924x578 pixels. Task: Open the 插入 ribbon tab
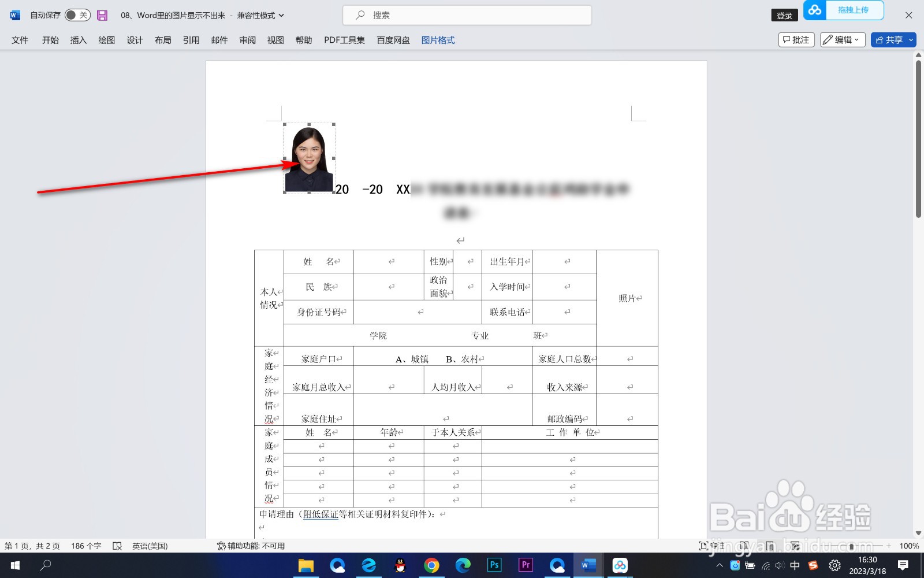pos(78,40)
